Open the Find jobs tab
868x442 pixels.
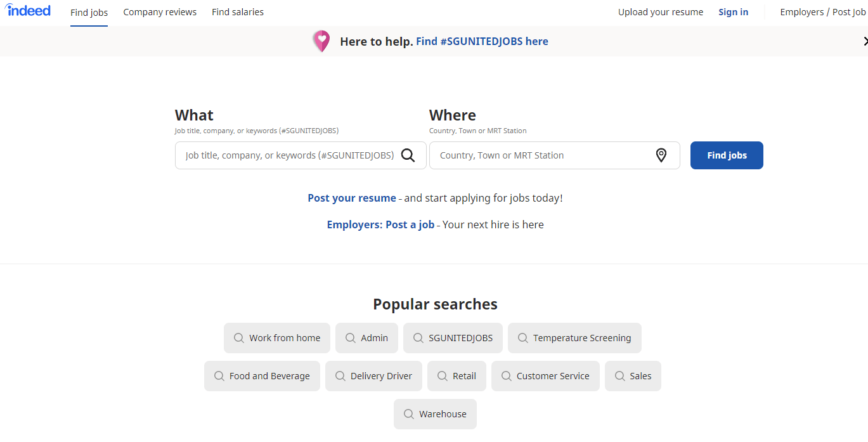coord(89,12)
